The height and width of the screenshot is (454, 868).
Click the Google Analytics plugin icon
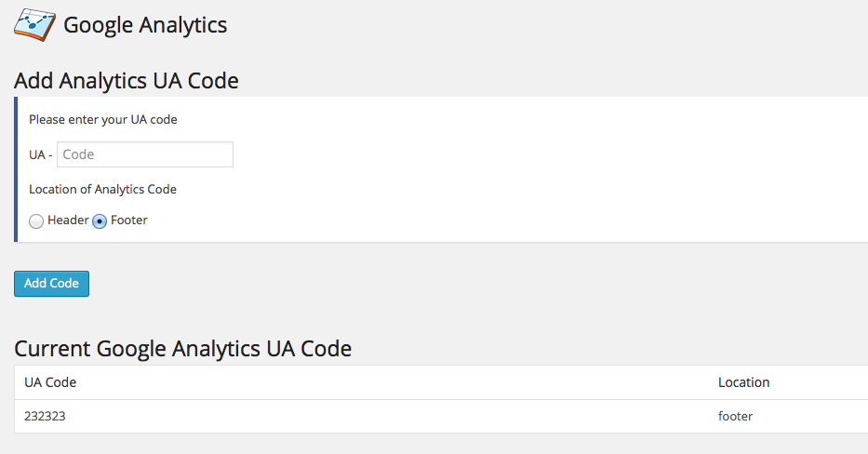[x=34, y=25]
